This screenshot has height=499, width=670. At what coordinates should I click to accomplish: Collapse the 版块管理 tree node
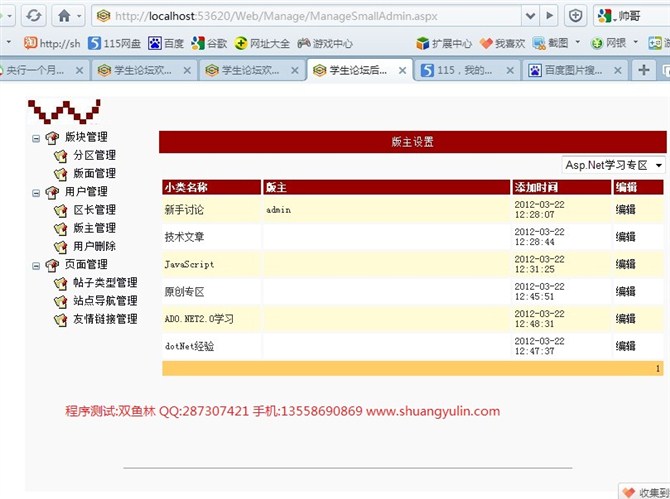[36, 138]
